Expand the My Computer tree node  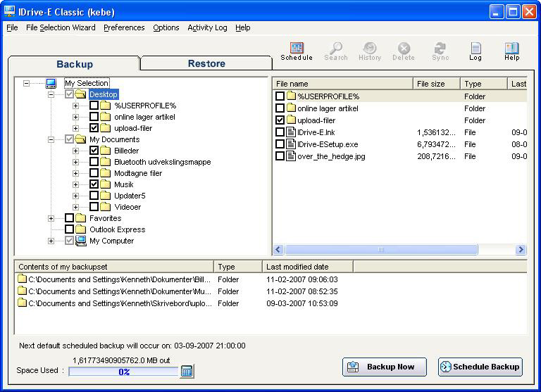click(x=51, y=241)
